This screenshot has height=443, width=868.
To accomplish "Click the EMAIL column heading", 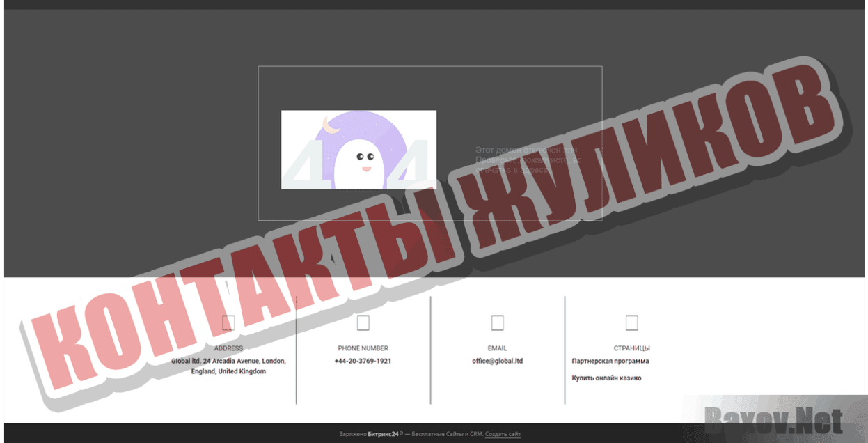I will click(496, 348).
